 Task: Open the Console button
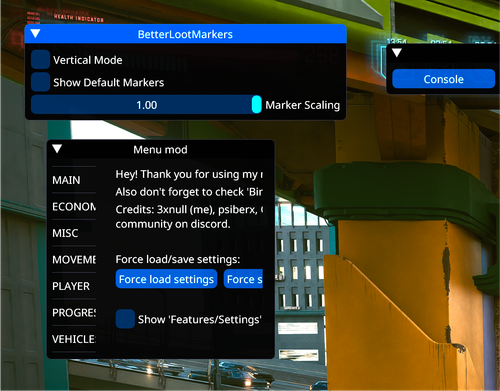(x=443, y=79)
